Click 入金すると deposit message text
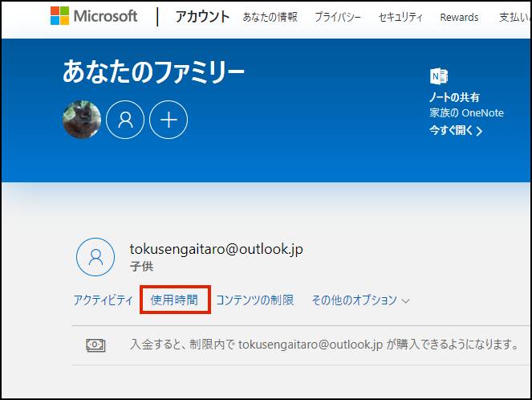The image size is (532, 400). click(x=324, y=345)
